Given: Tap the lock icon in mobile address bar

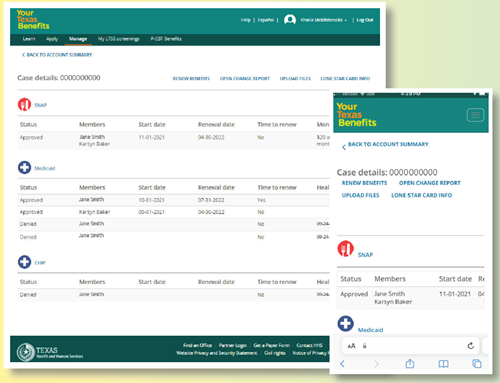Looking at the screenshot, I should coord(364,346).
